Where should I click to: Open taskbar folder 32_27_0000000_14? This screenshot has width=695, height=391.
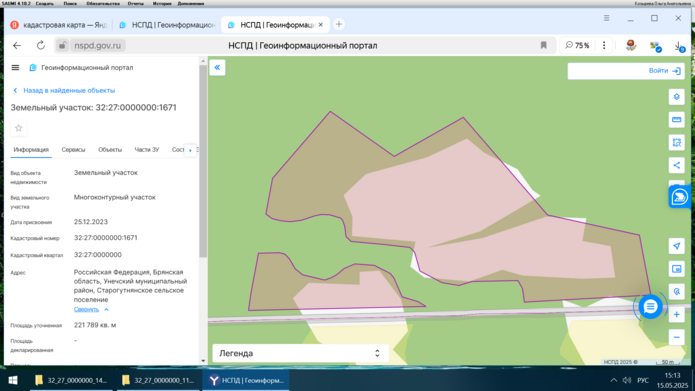71,380
